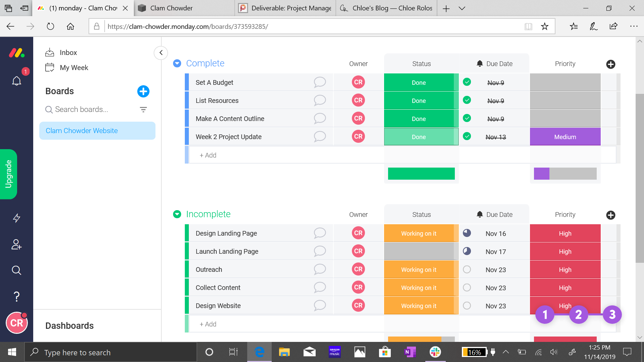Click the green Upgrade button
The width and height of the screenshot is (644, 362).
(x=8, y=174)
